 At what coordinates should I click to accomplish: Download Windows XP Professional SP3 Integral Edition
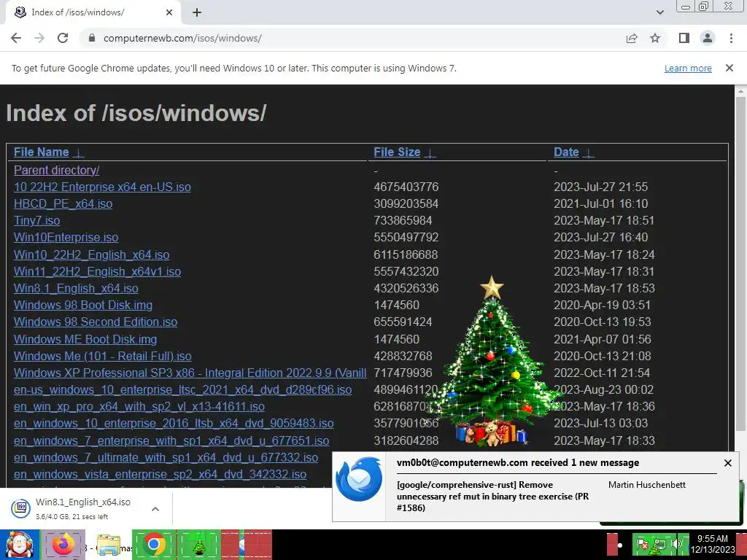click(190, 373)
